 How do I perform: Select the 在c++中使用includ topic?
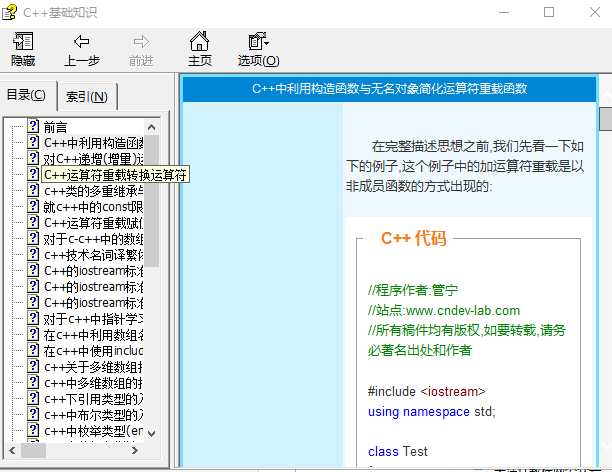point(94,351)
